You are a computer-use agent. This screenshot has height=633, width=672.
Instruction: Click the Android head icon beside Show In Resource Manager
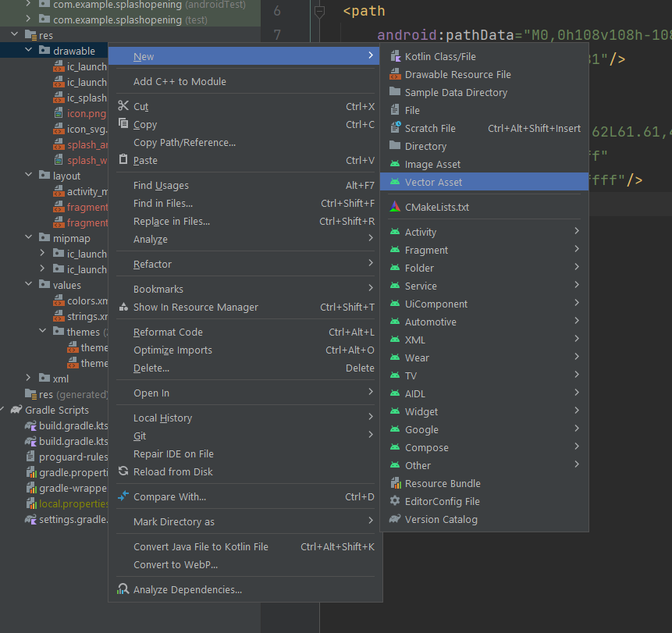(x=123, y=308)
